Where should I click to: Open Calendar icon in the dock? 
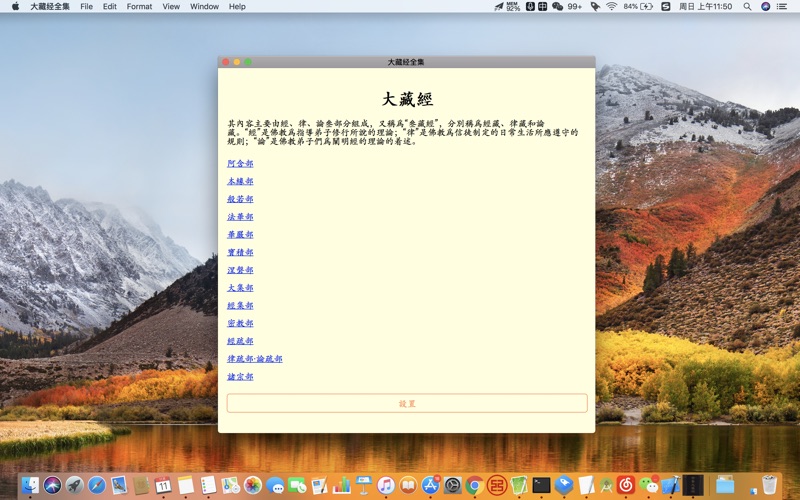[163, 485]
